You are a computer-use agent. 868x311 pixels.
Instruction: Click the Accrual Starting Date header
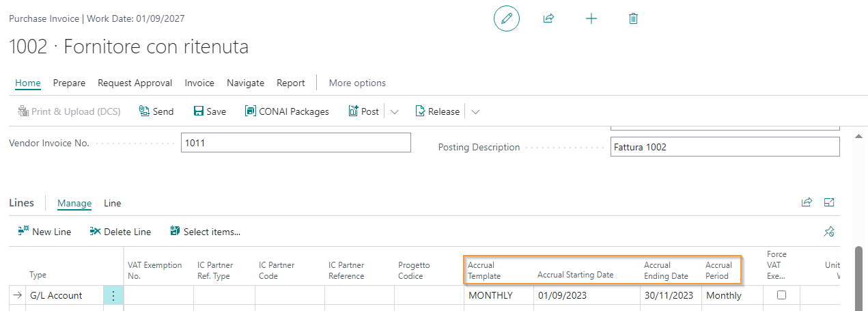tap(575, 275)
